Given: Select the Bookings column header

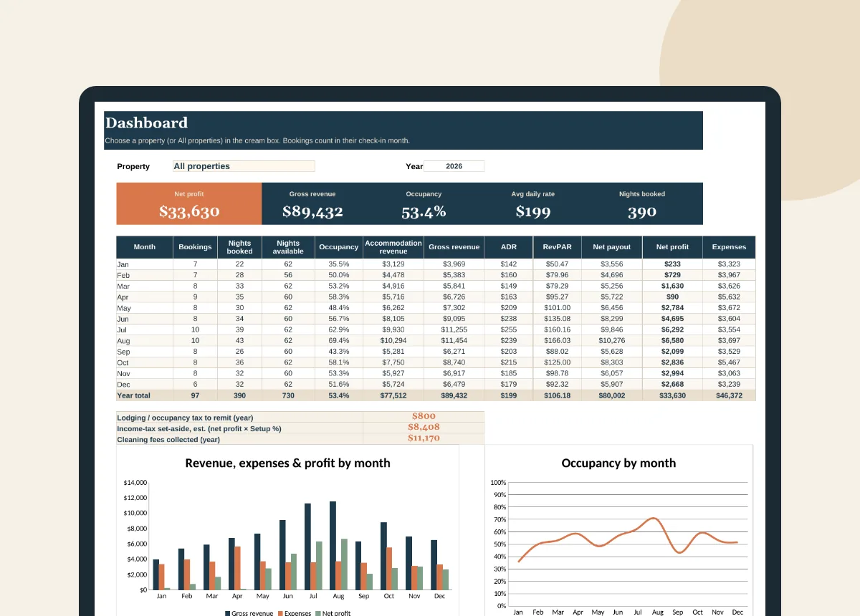Looking at the screenshot, I should tap(195, 247).
